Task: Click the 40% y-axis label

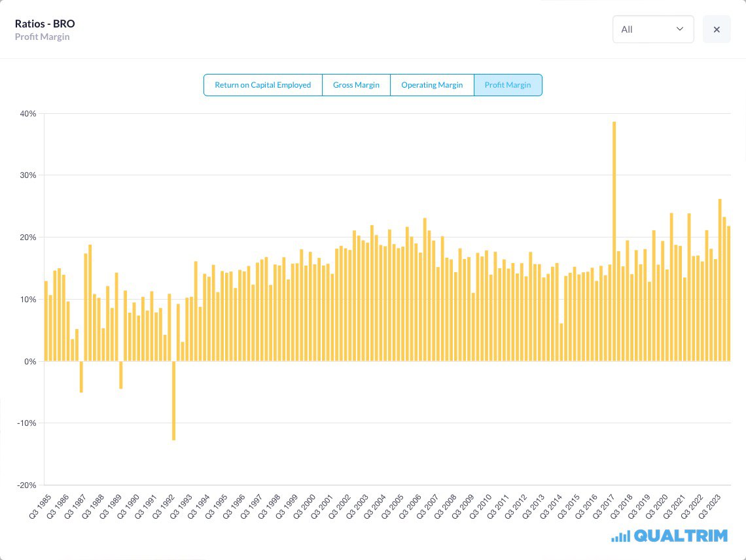Action: point(27,114)
